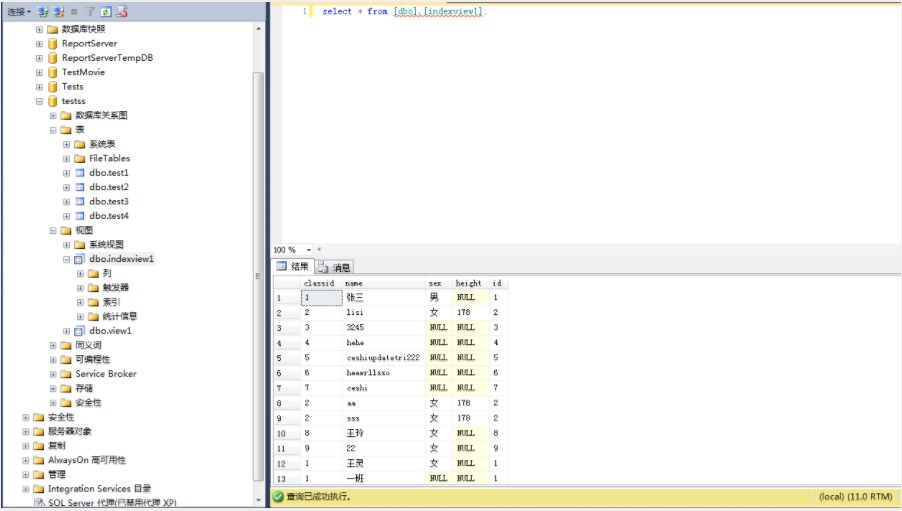902x511 pixels.
Task: Click the ceshiupdatetri222 cell in results grid
Action: tap(384, 357)
